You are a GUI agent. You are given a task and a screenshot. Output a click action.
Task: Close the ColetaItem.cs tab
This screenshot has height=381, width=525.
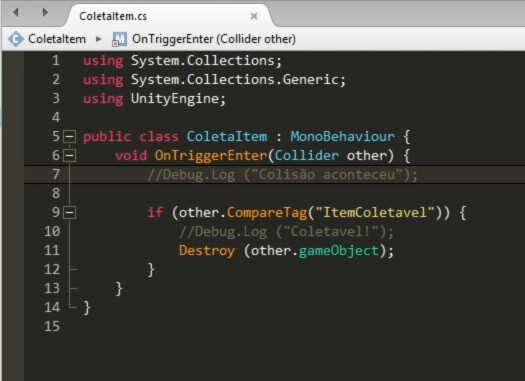(254, 16)
